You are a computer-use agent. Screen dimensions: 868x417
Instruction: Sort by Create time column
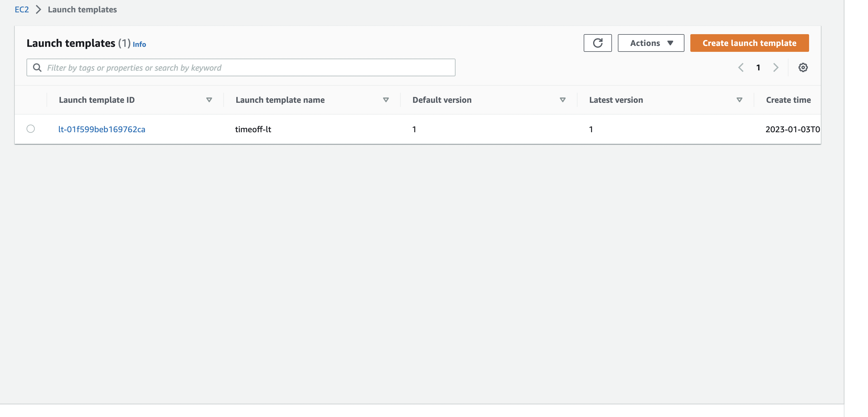click(x=788, y=100)
